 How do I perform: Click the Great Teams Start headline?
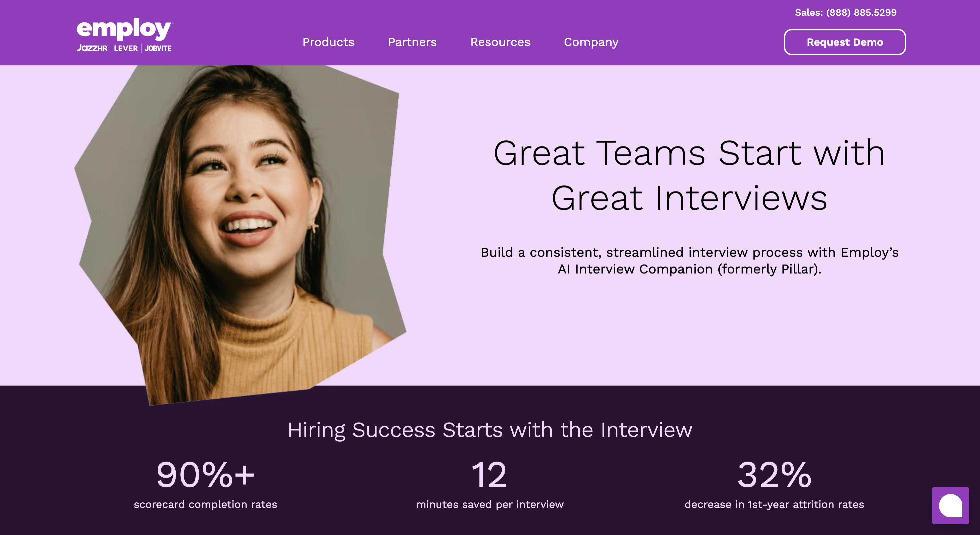click(689, 175)
